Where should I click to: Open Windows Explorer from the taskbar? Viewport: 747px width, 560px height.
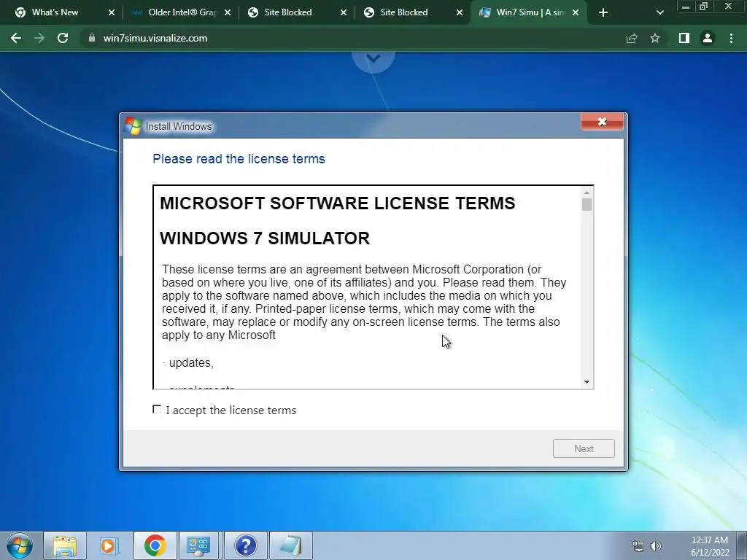coord(65,545)
